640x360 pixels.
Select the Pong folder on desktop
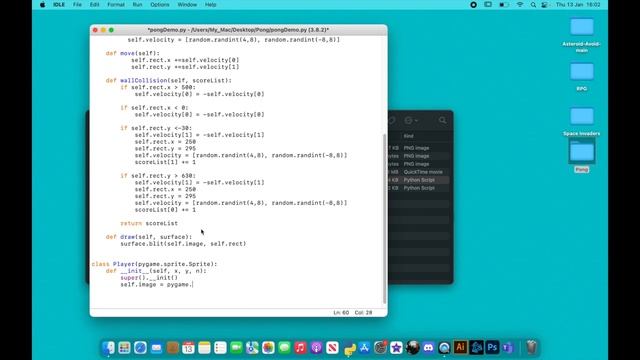(x=582, y=156)
